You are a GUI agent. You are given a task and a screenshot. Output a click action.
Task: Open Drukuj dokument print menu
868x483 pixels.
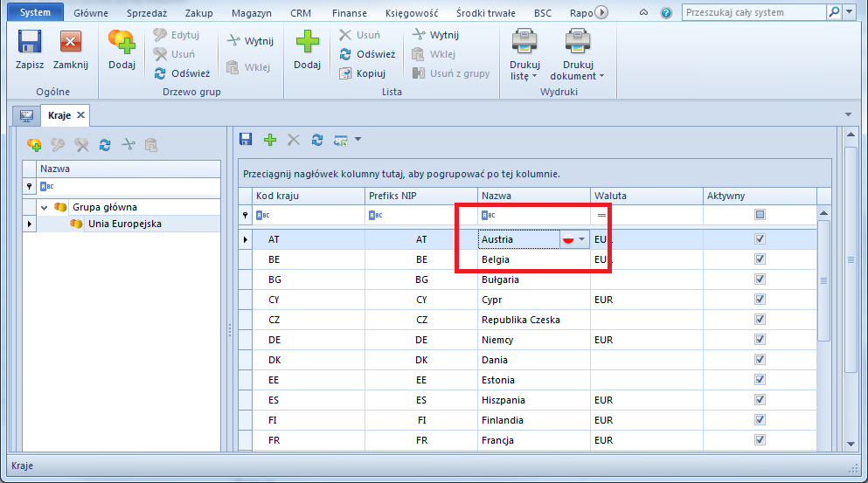578,55
